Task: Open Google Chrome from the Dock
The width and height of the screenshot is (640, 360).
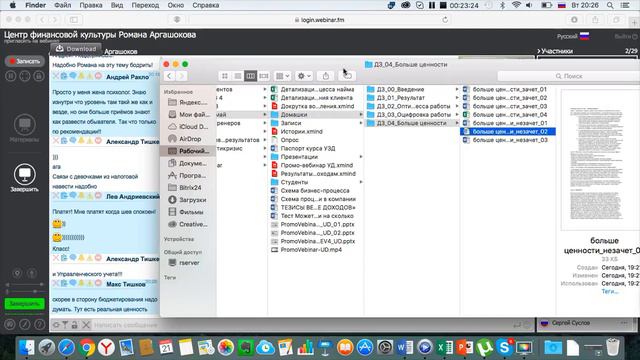Action: click(x=86, y=347)
